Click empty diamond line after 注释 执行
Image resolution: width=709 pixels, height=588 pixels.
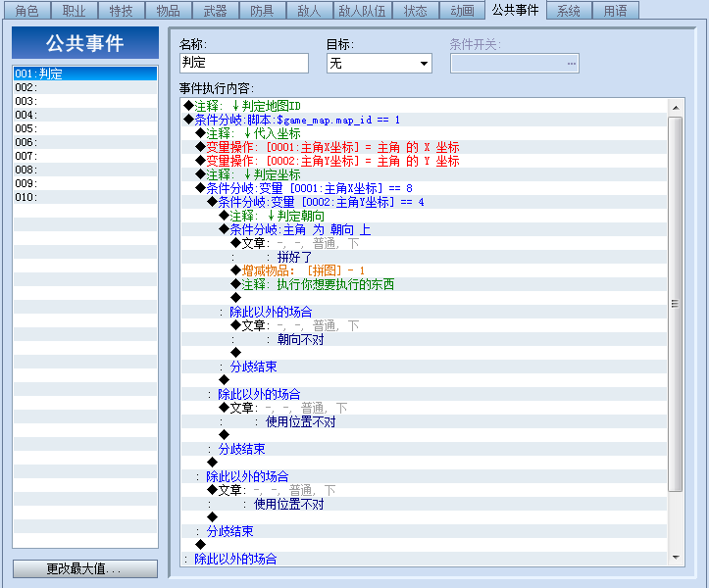click(x=425, y=298)
